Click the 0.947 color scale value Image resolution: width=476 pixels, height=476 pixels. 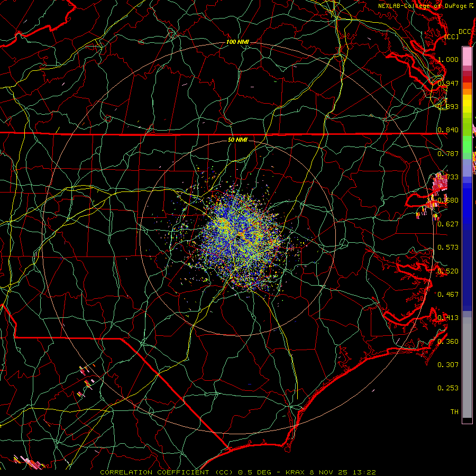[448, 83]
